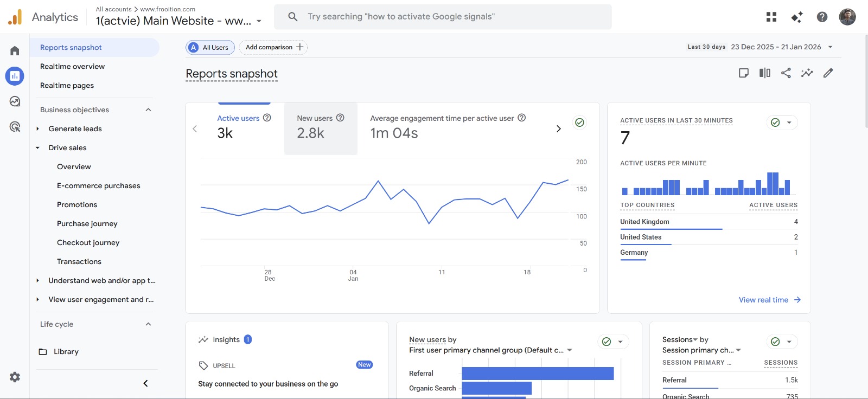Click the Add comparison button
This screenshot has width=868, height=399.
[273, 48]
